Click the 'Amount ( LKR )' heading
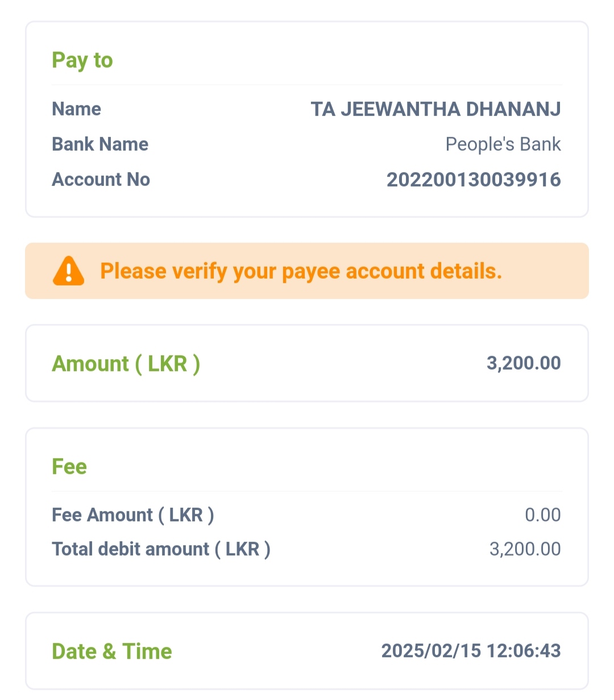The width and height of the screenshot is (614, 700). (x=126, y=364)
